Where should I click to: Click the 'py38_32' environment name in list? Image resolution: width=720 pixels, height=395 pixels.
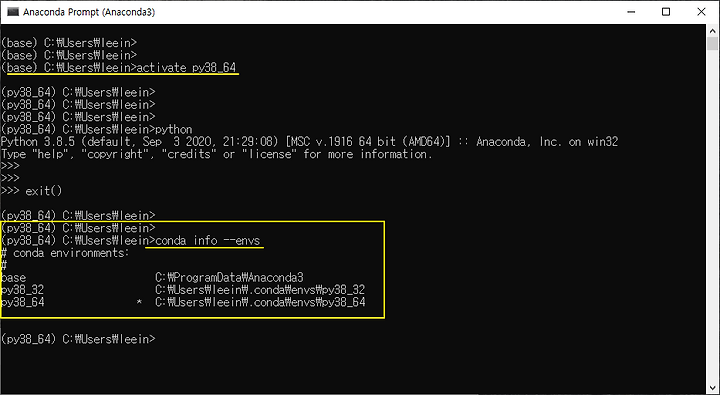pyautogui.click(x=22, y=290)
